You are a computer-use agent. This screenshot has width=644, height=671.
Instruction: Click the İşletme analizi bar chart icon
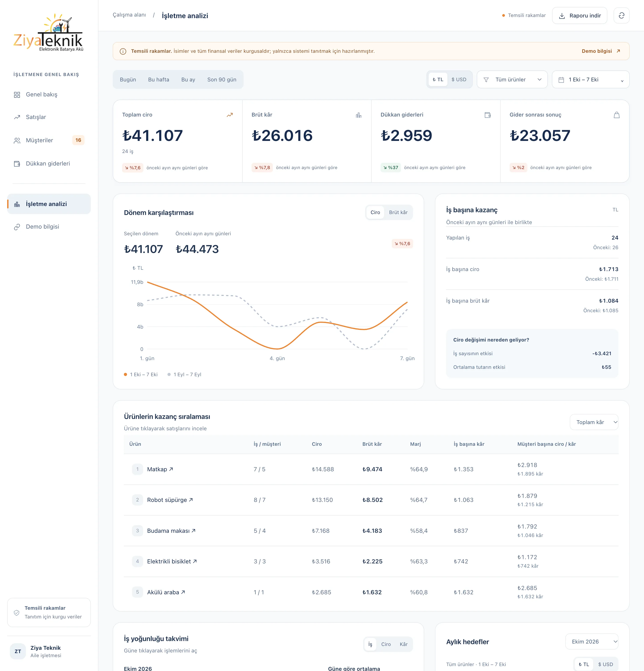click(17, 204)
